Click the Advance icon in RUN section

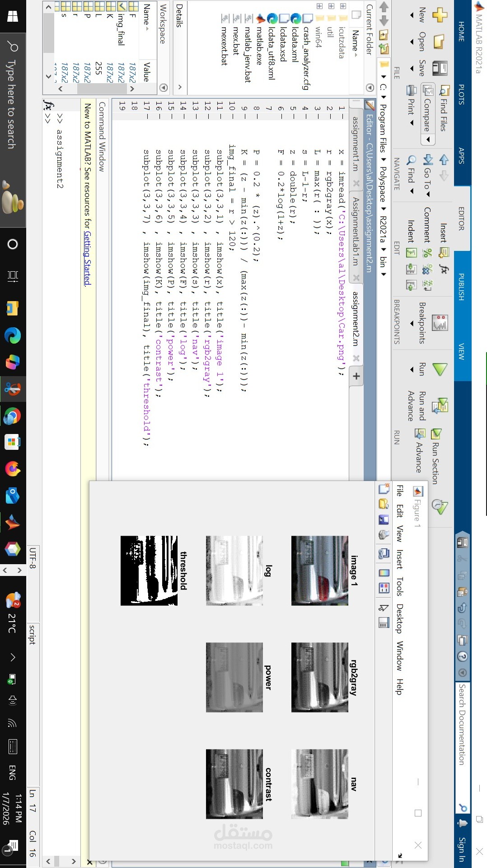pos(420,434)
